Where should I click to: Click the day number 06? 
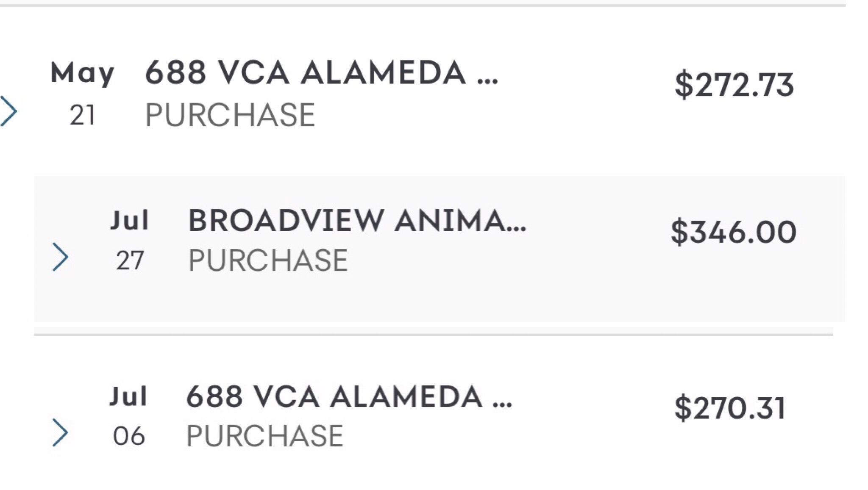(x=129, y=436)
